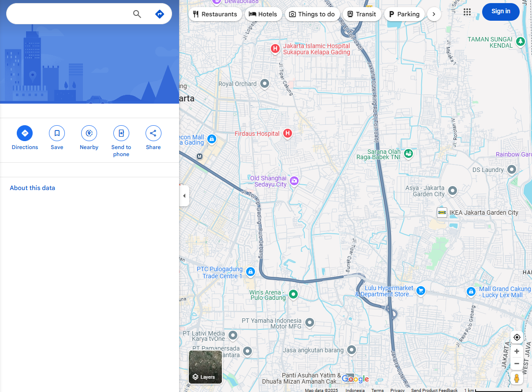Activate Street View pegman
532x392 pixels.
[x=517, y=378]
